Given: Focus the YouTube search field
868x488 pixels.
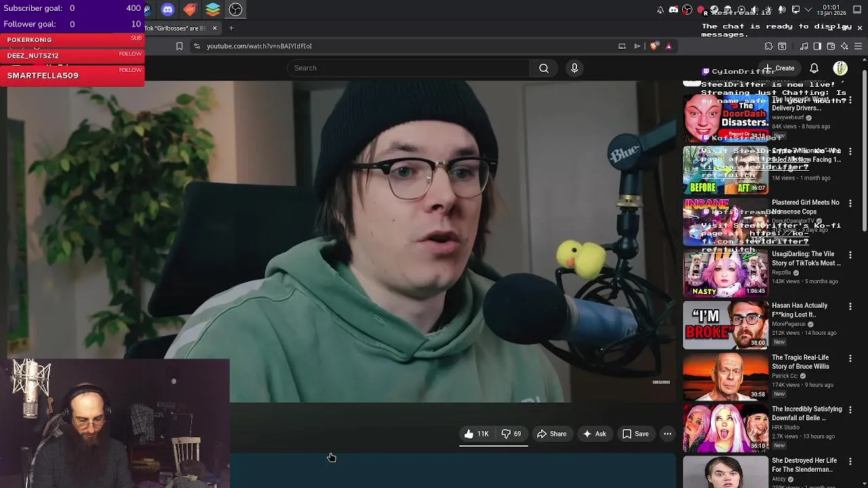Looking at the screenshot, I should (x=410, y=68).
